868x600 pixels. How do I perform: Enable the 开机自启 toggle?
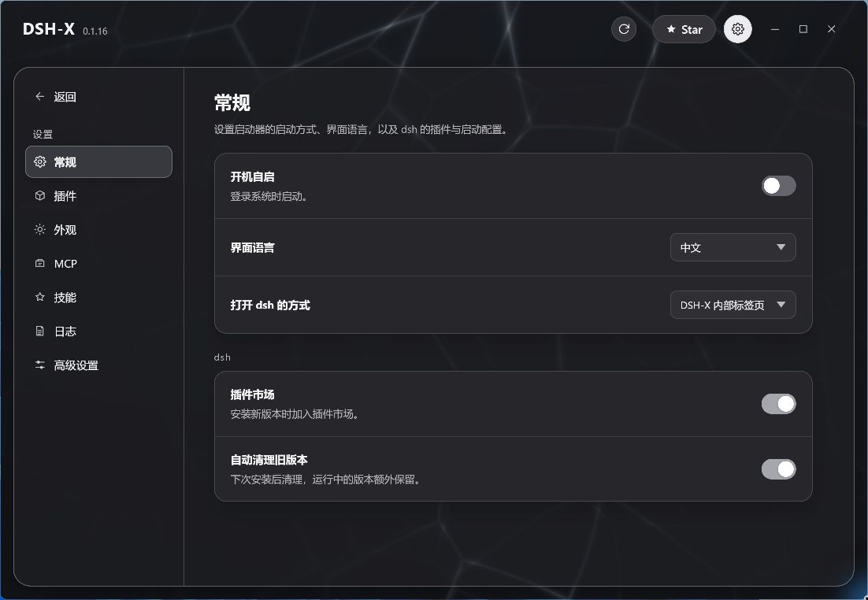pos(778,186)
